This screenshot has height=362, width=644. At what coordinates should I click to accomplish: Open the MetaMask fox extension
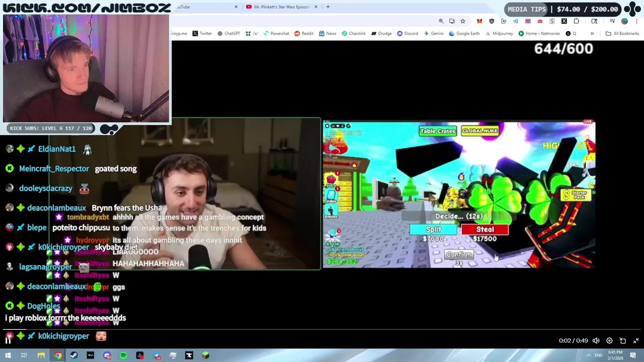(x=479, y=21)
